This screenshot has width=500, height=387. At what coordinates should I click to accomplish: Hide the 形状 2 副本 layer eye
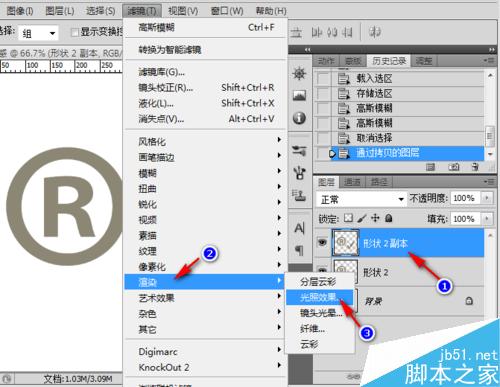[x=322, y=242]
